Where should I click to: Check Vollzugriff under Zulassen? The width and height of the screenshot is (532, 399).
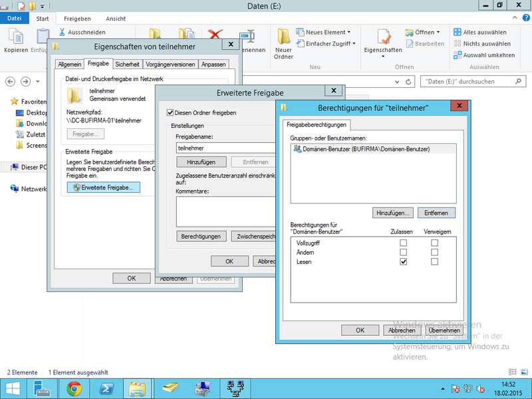(403, 243)
